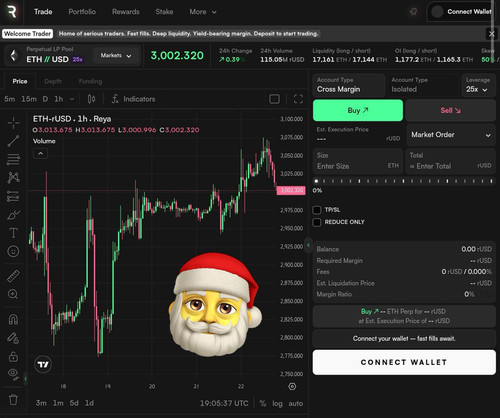Switch to the Depth tab
500x418 pixels.
pos(53,81)
